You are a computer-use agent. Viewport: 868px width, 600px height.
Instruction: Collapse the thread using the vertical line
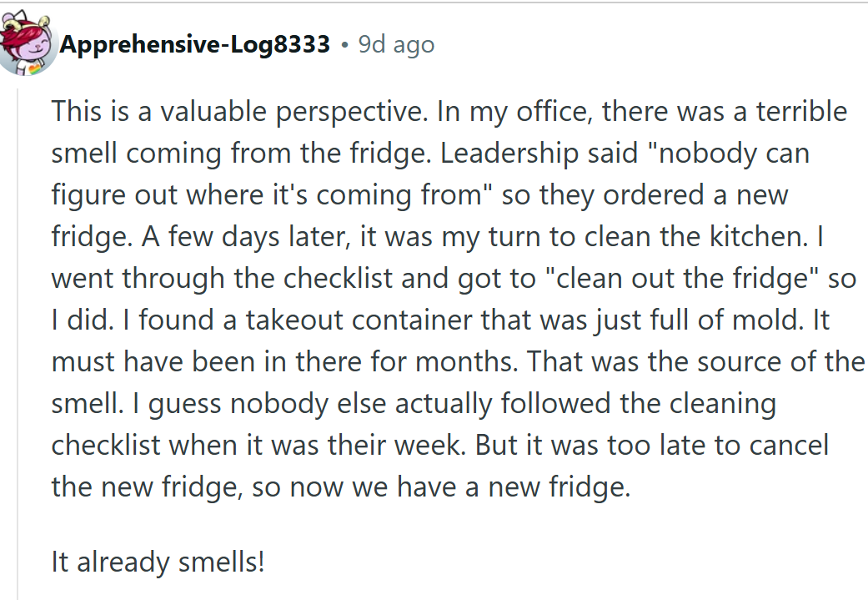pyautogui.click(x=18, y=344)
